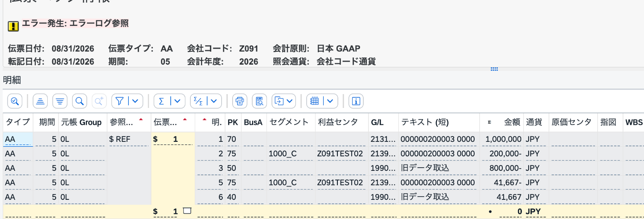Open the Print Preview icon
This screenshot has height=219, width=644.
pos(259,101)
